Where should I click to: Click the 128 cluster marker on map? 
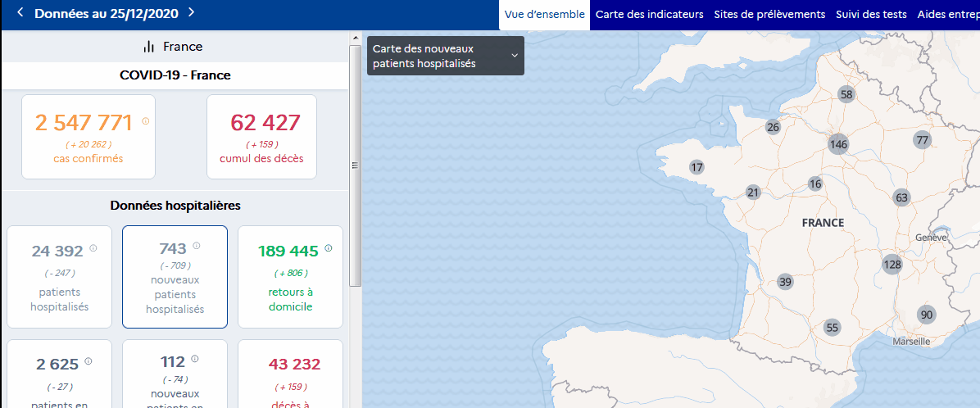892,264
